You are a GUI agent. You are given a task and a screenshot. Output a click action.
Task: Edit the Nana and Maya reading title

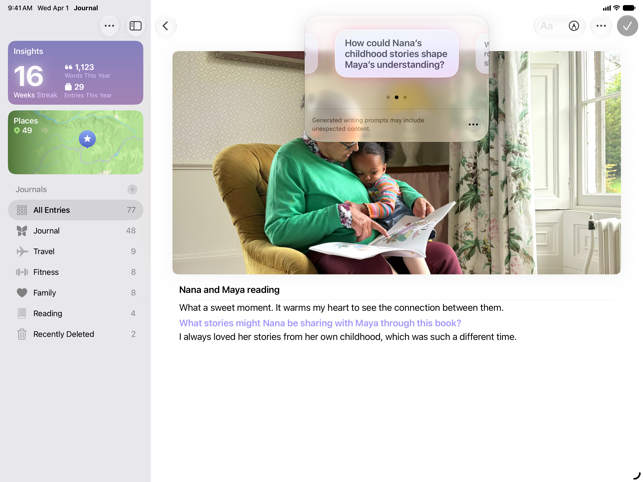click(x=229, y=290)
